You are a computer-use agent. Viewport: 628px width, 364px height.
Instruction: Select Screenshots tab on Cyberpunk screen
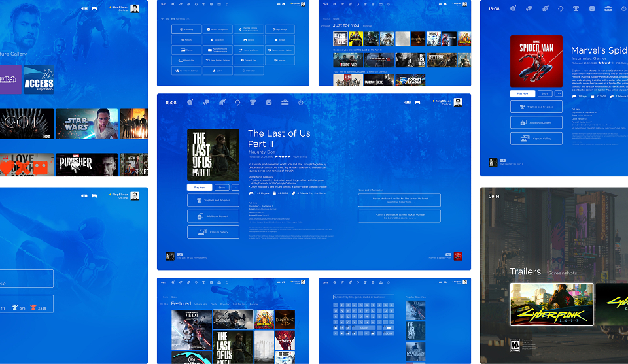[563, 273]
